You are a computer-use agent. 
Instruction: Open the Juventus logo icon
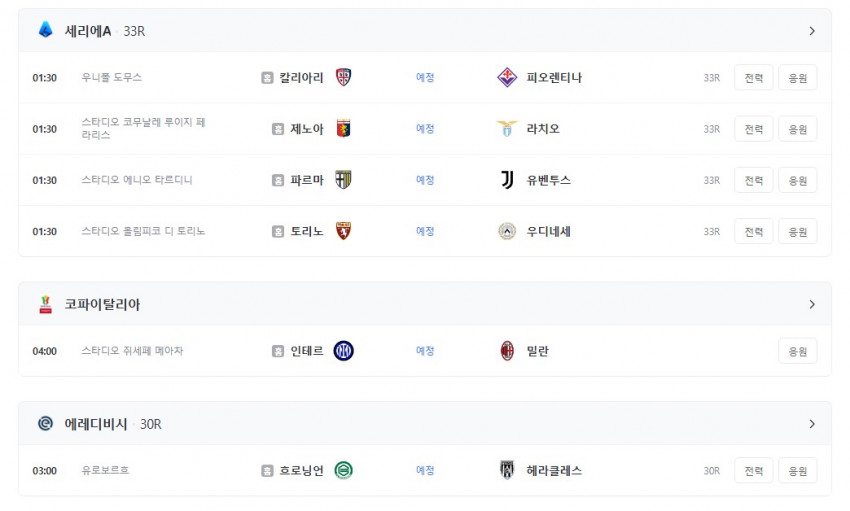coord(507,180)
